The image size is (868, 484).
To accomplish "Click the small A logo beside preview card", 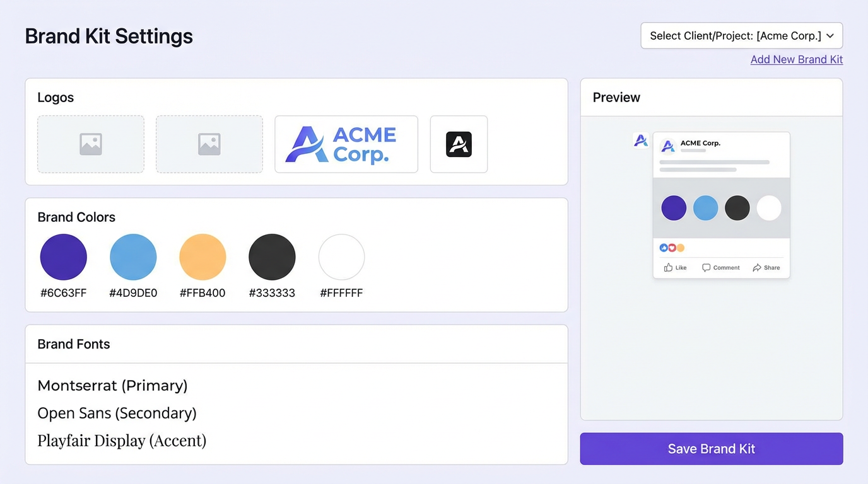I will [640, 140].
